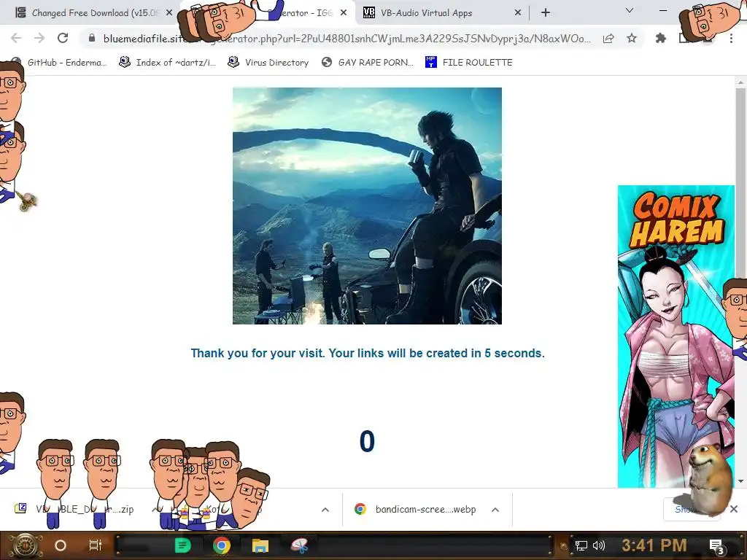
Task: Open the Extensions puzzle icon
Action: click(661, 38)
